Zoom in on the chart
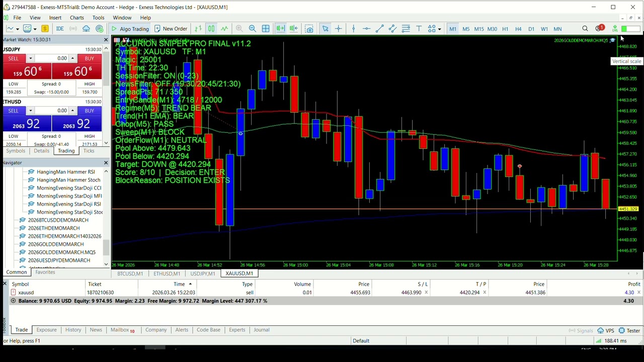Screen dimensions: 644x362 click(239, 29)
